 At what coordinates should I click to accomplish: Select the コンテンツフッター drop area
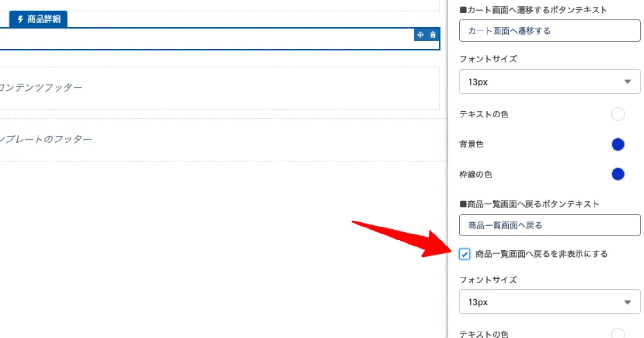point(218,88)
